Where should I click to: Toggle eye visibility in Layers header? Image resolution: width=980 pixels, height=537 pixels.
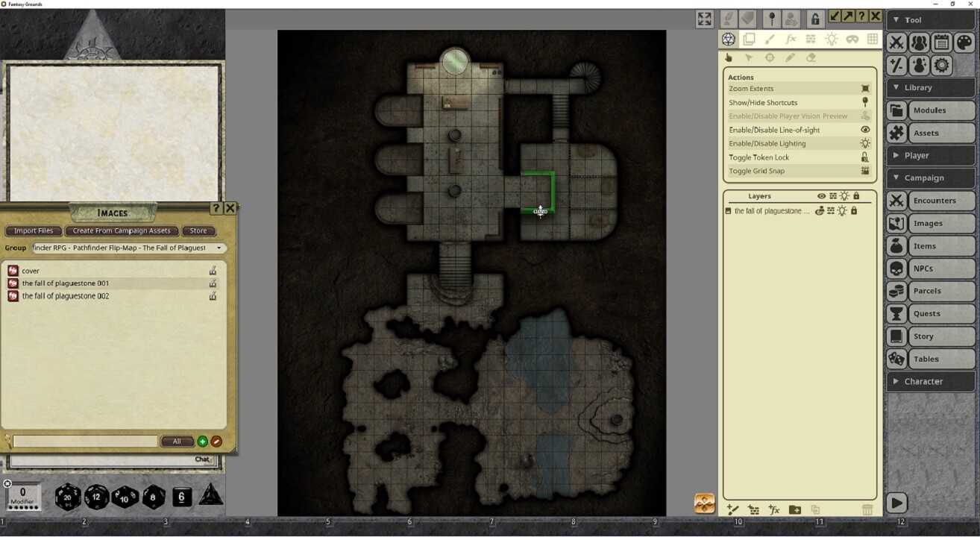point(821,196)
